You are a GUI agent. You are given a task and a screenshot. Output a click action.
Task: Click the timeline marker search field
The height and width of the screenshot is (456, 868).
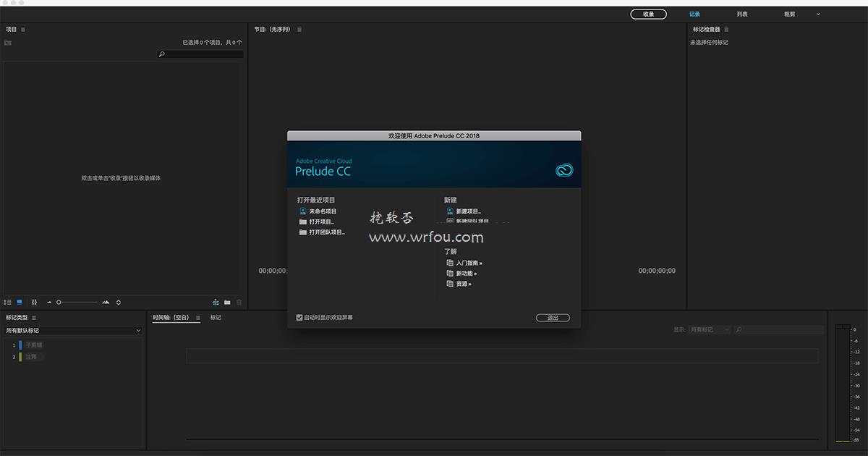(x=778, y=330)
